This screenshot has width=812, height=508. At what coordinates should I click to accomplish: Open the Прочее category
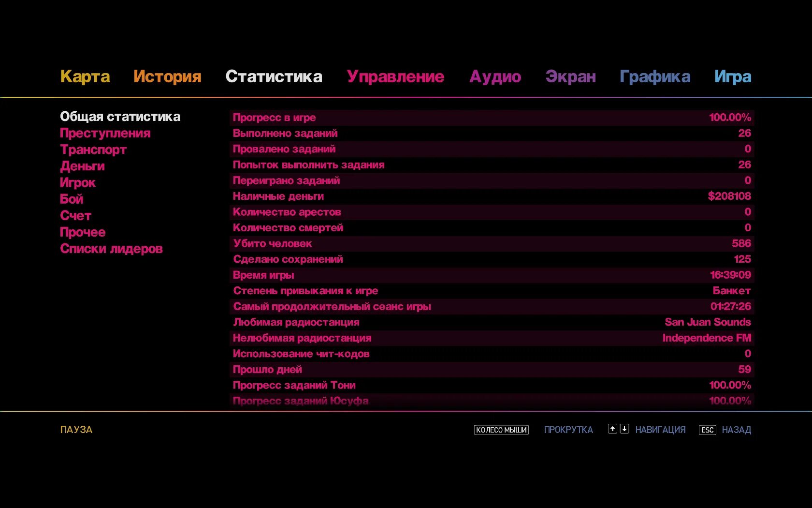tap(83, 232)
